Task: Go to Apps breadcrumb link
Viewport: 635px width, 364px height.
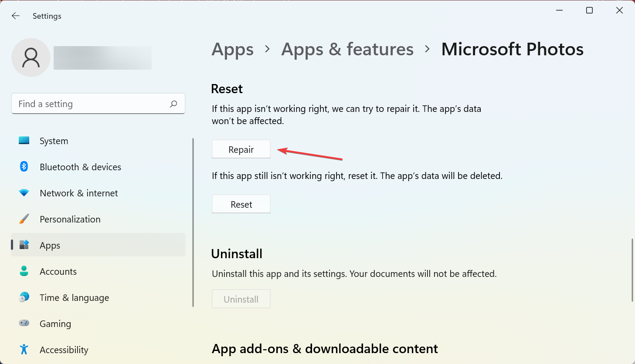Action: (232, 50)
